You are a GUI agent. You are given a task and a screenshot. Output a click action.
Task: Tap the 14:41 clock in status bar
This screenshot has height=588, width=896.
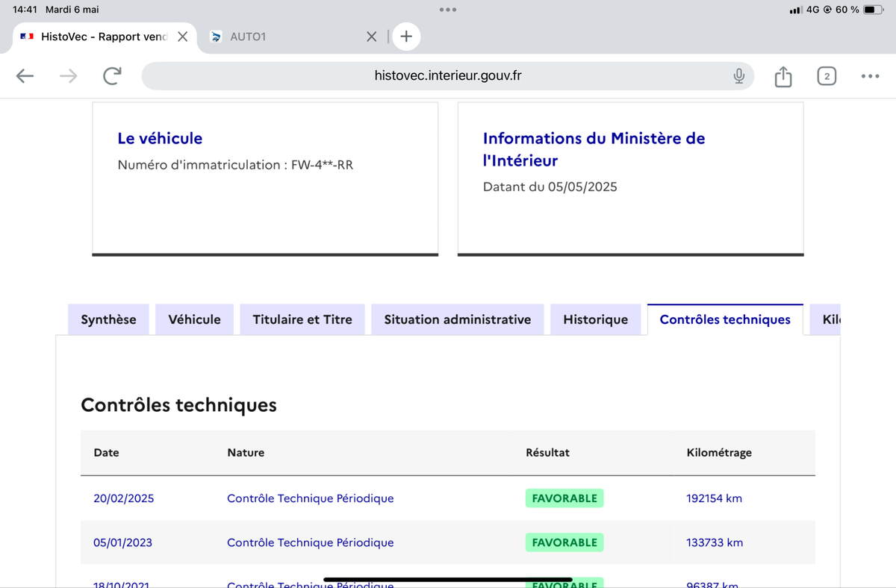point(25,10)
